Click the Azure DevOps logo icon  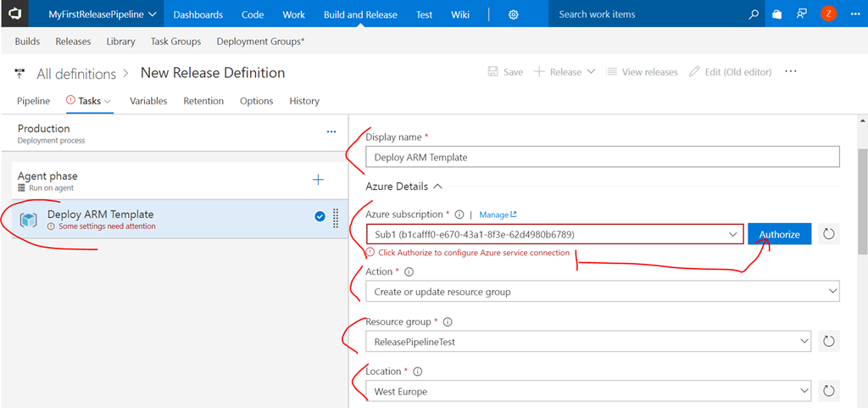(16, 14)
